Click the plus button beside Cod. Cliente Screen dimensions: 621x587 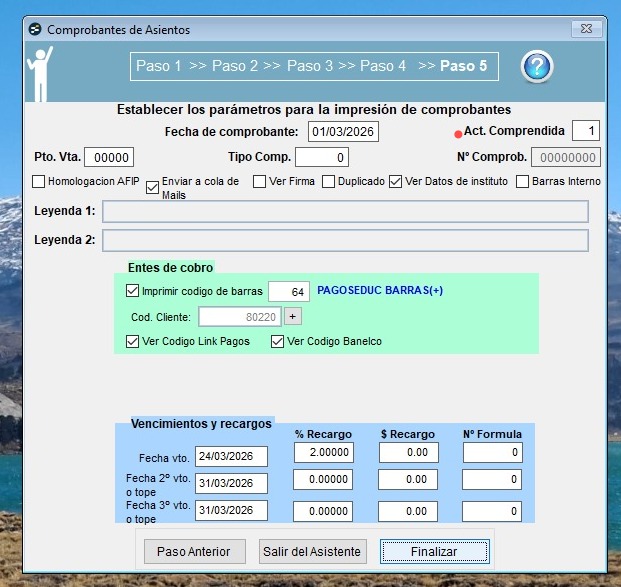click(x=293, y=316)
